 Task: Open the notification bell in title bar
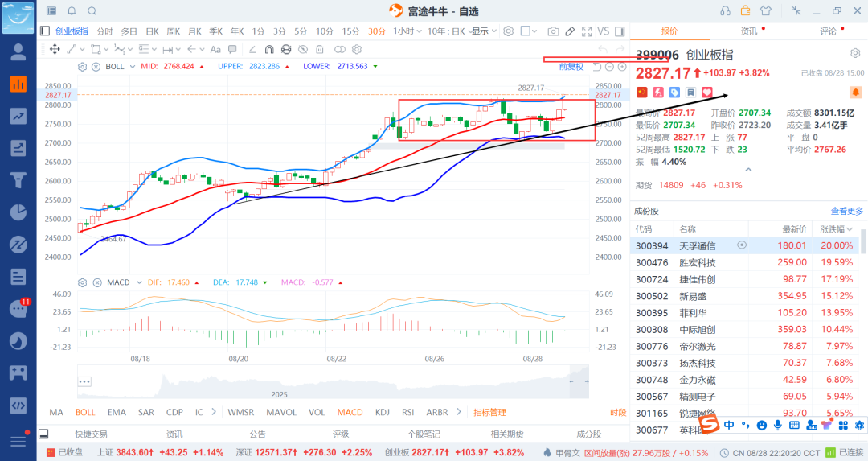[x=72, y=11]
